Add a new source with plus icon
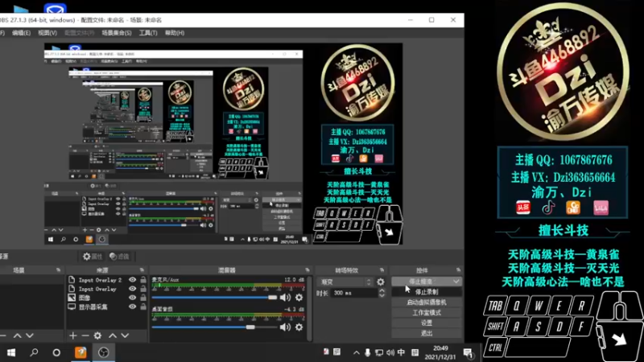Screen dimensions: 644x362 point(72,335)
